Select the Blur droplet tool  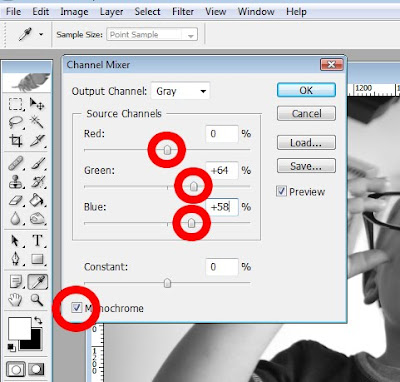tap(15, 219)
